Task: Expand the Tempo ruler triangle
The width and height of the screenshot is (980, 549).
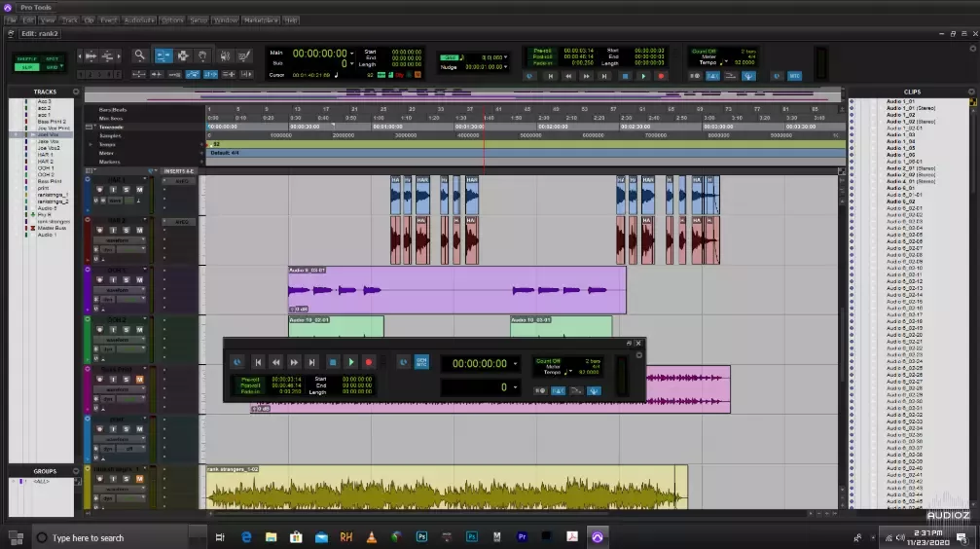Action: point(91,144)
